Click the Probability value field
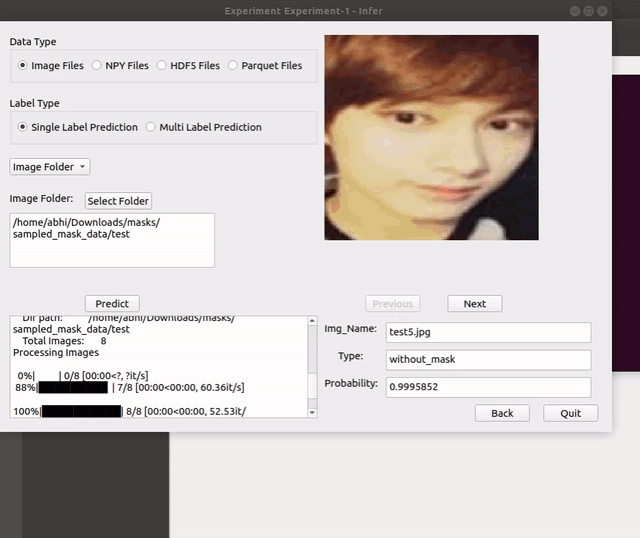Screen dimensions: 640x538 (x=488, y=386)
